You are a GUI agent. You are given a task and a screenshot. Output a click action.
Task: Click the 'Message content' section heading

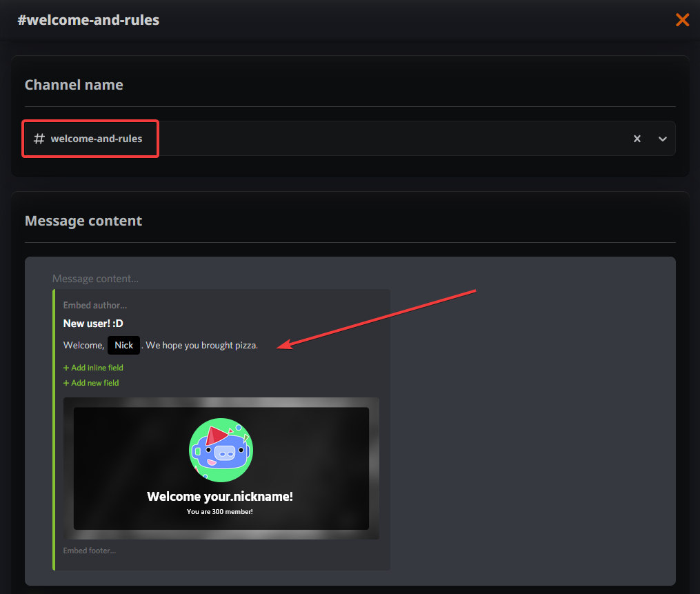coord(83,221)
